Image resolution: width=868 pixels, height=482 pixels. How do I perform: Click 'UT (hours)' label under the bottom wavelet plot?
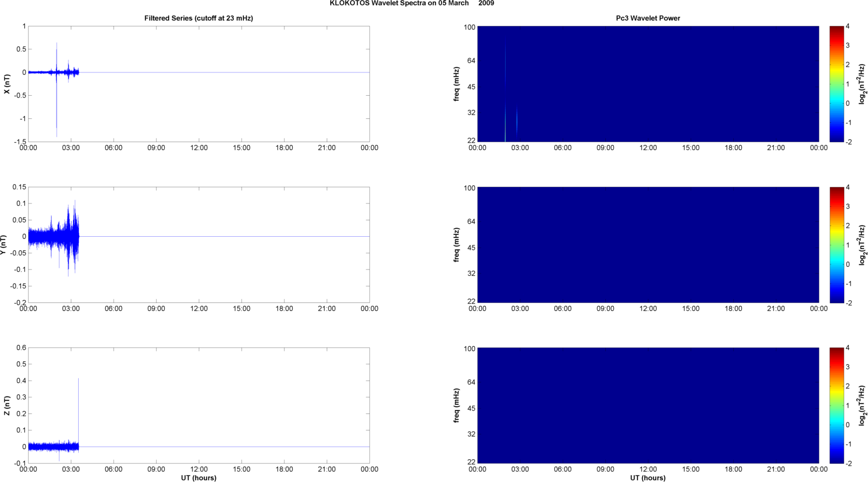[648, 478]
